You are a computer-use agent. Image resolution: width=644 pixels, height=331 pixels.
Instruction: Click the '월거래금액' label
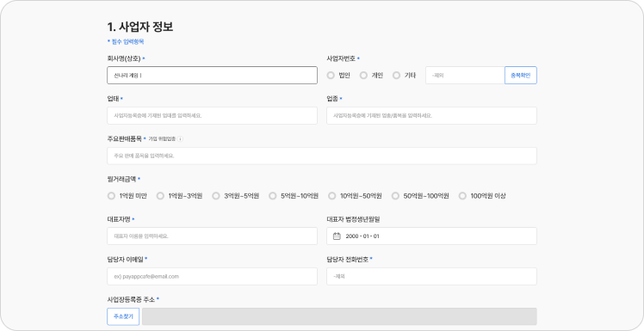click(121, 179)
